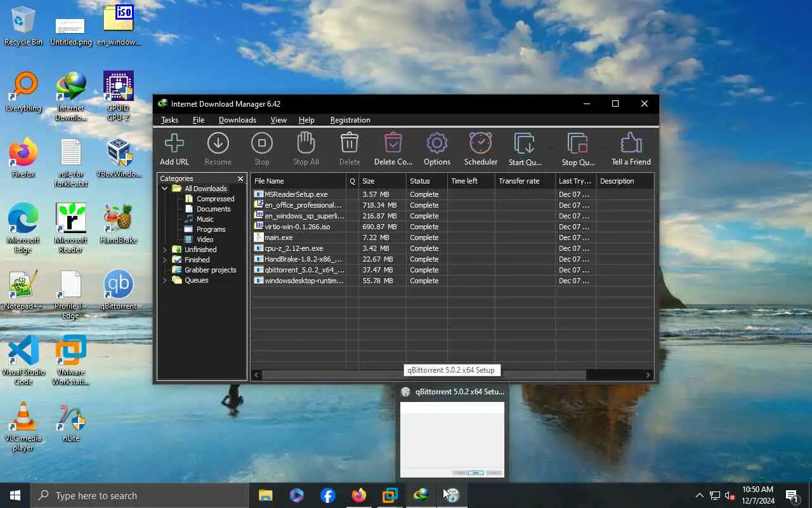
Task: Expand the Queues category node
Action: coord(165,280)
